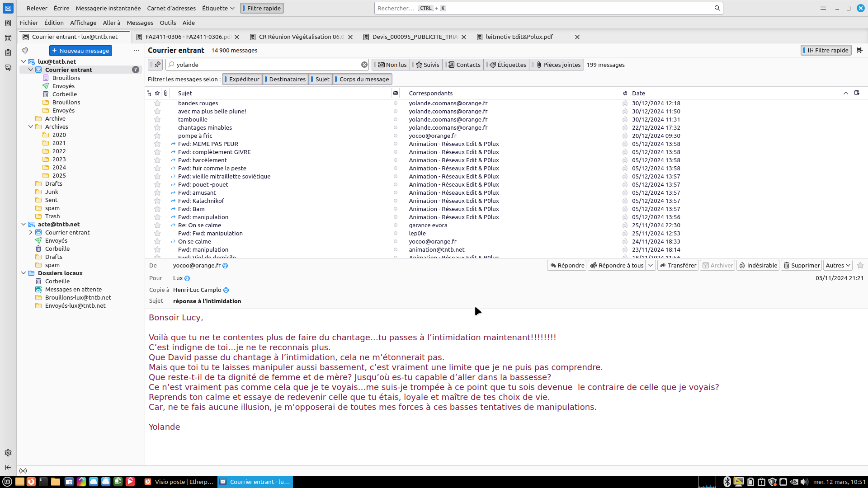Collapse the Archives folder
This screenshot has height=488, width=868.
[31, 127]
